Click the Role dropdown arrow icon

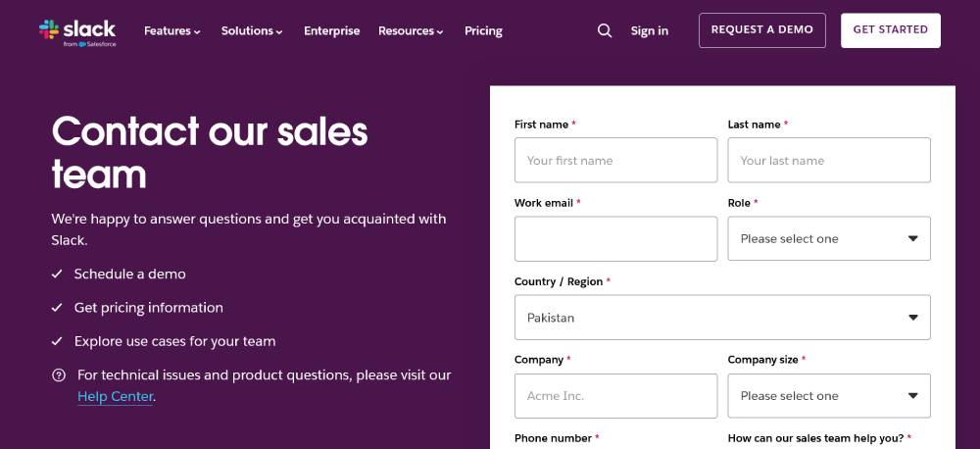coord(912,238)
